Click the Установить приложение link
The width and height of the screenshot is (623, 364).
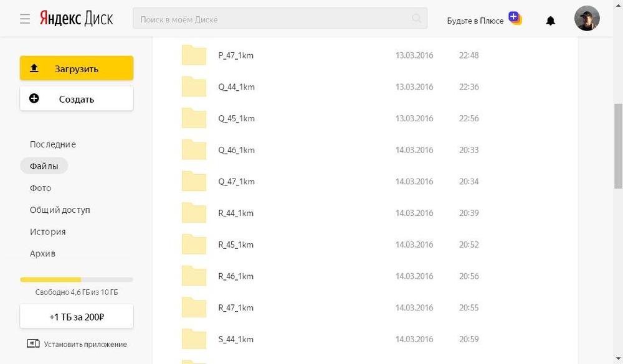[x=77, y=344]
